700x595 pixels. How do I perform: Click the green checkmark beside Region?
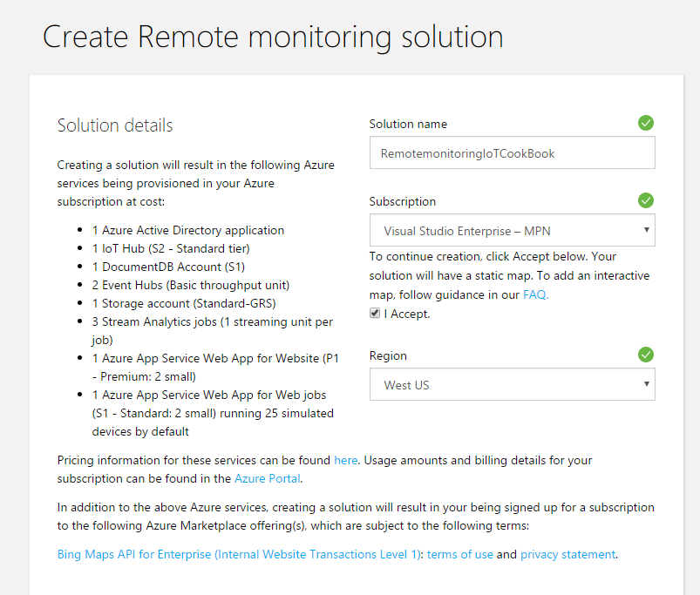pos(645,355)
